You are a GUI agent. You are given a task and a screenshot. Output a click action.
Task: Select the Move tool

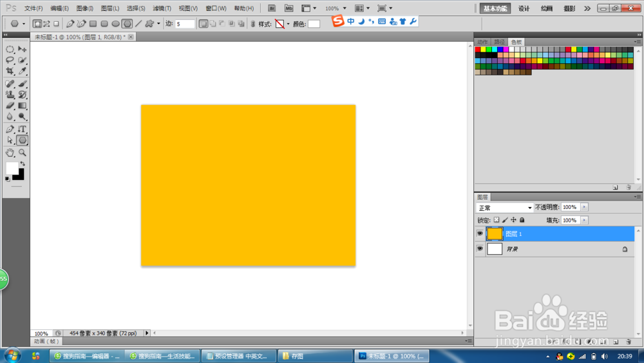(22, 50)
